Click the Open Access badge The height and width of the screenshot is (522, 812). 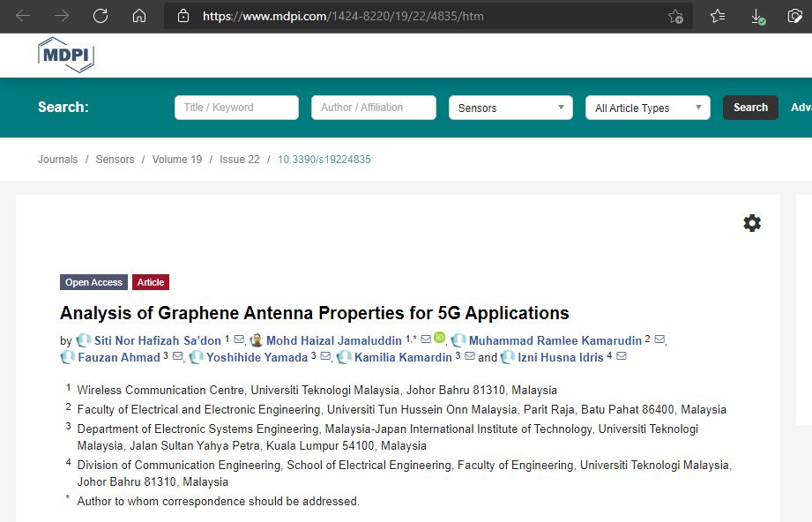[x=93, y=282]
